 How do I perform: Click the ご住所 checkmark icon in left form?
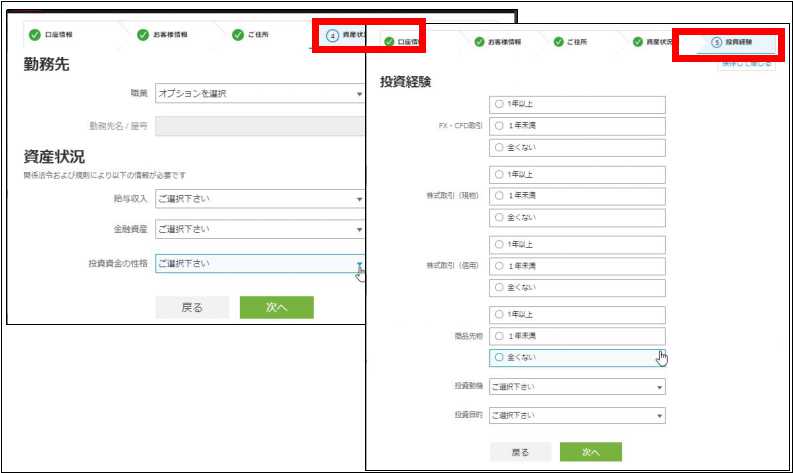(238, 34)
